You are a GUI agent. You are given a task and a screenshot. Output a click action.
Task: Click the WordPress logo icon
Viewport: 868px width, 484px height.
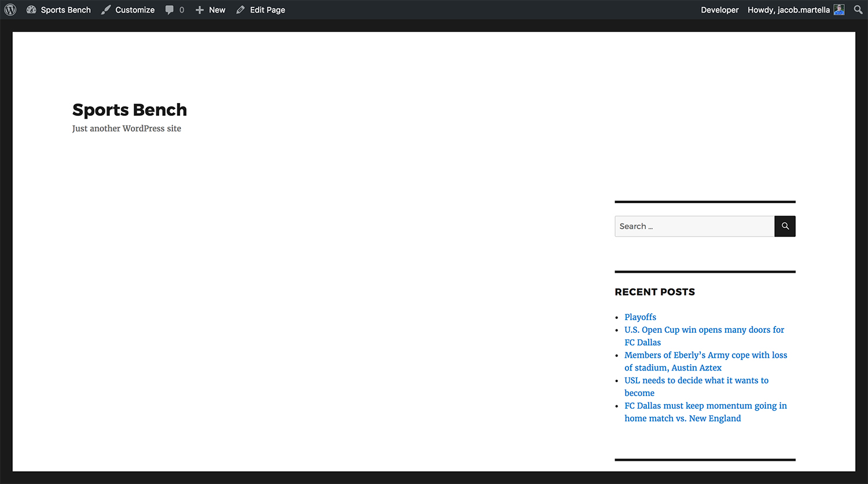[10, 10]
